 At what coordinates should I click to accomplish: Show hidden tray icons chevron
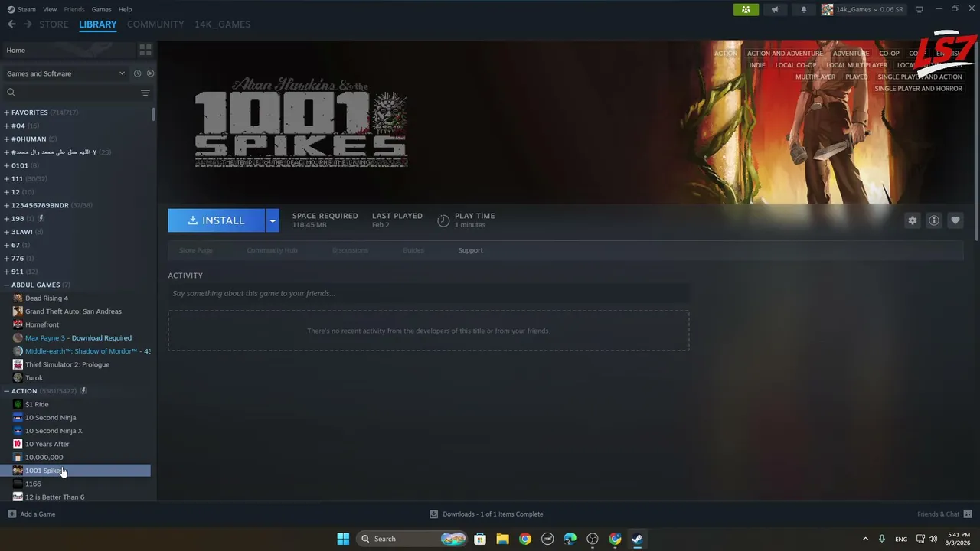[x=865, y=539]
